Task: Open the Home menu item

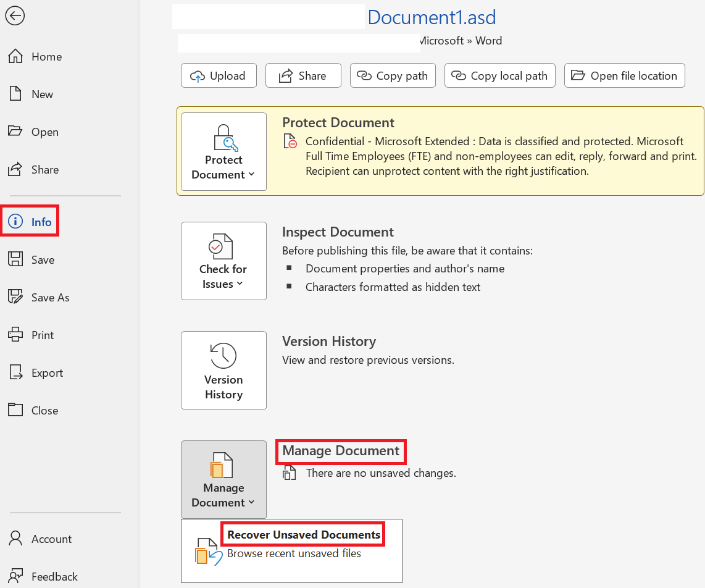Action: [47, 57]
